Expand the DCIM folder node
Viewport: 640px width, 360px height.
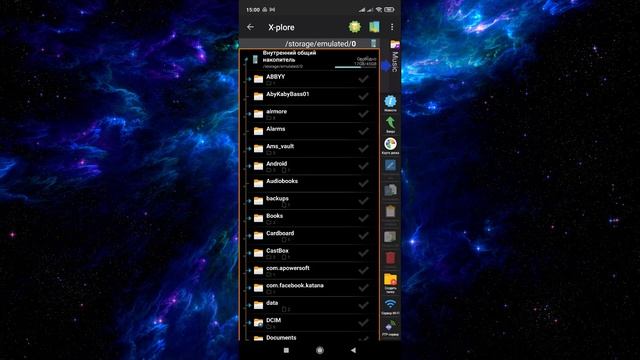pyautogui.click(x=249, y=323)
